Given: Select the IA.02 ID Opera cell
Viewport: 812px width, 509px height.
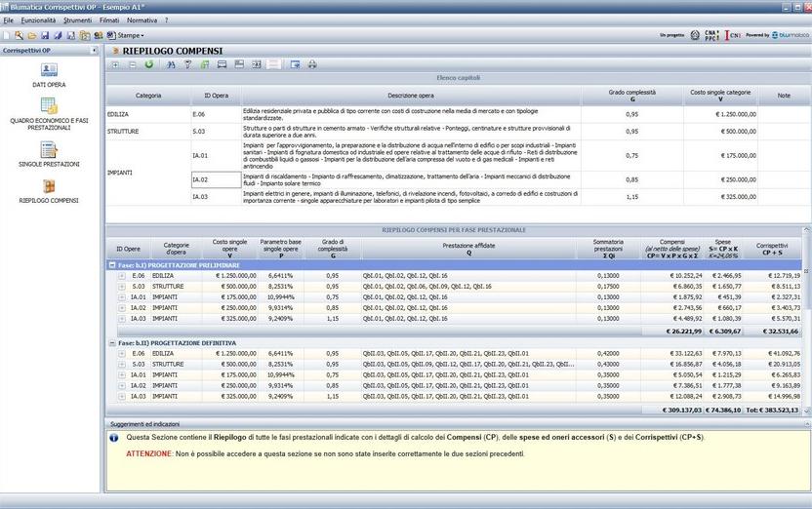Looking at the screenshot, I should tap(216, 179).
